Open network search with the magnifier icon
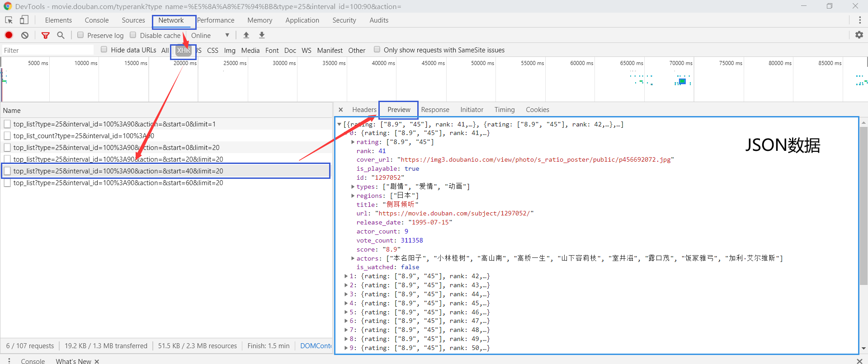Viewport: 868px width, 364px height. (61, 35)
